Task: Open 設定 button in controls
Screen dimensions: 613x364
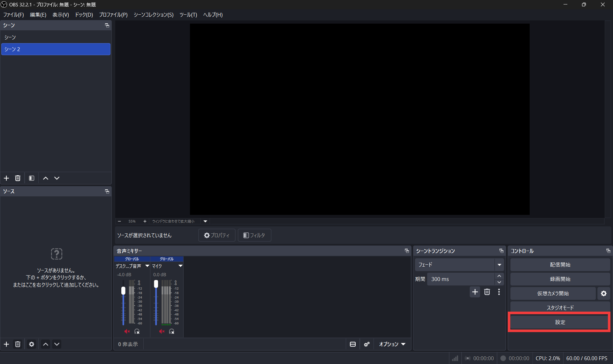Action: pyautogui.click(x=560, y=322)
